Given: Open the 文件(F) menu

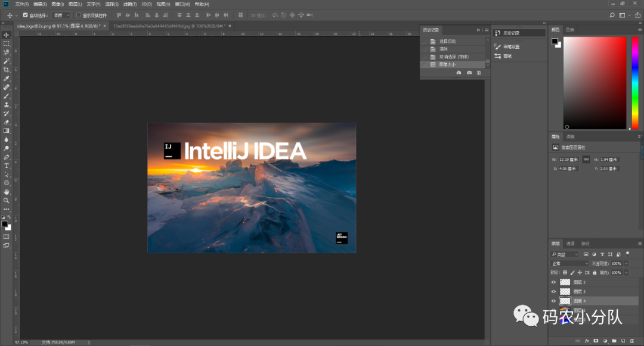Looking at the screenshot, I should [22, 4].
